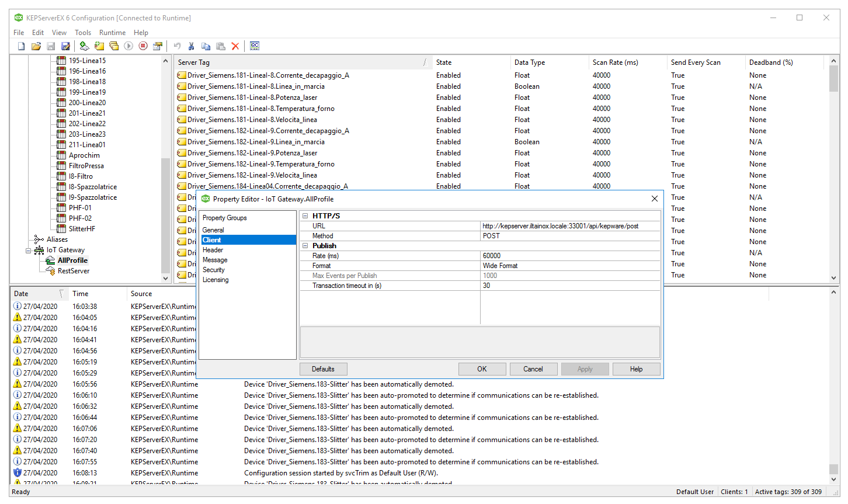This screenshot has width=848, height=504.
Task: Click the tag list scroll down arrow
Action: coord(833,278)
